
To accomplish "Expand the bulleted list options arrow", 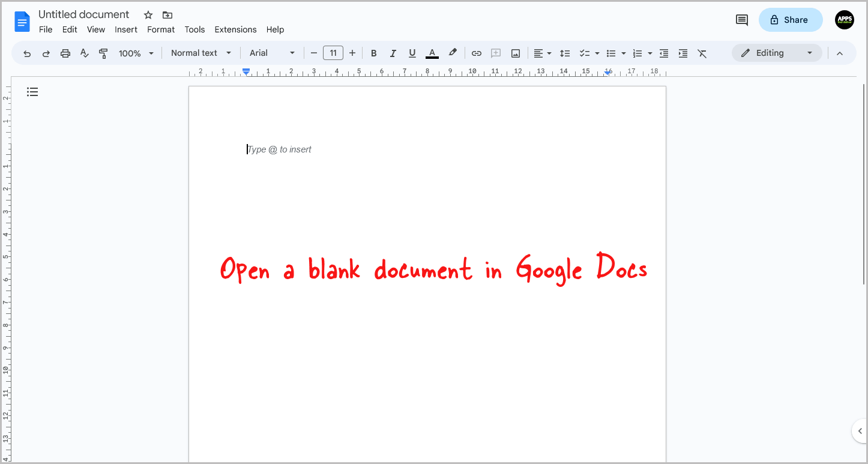I will click(x=624, y=53).
